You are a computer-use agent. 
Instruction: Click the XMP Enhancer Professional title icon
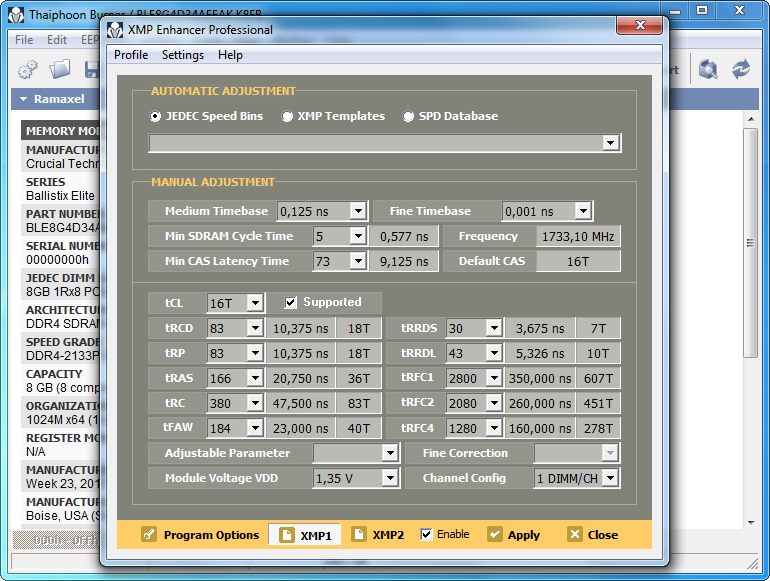115,30
